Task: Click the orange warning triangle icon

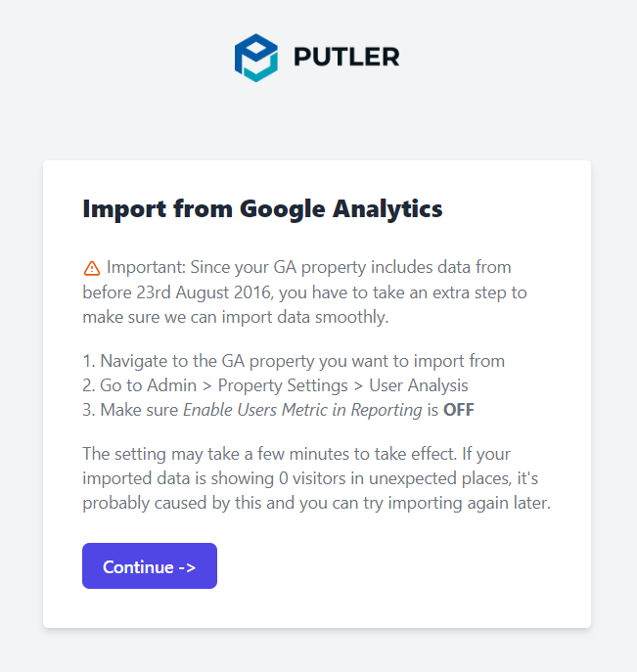Action: pos(92,268)
